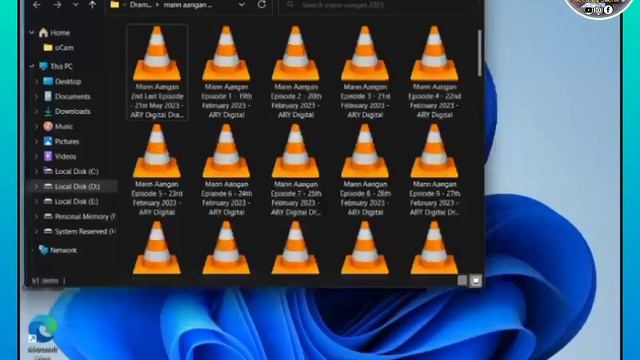This screenshot has height=360, width=640.
Task: Go forward with the forward arrow
Action: coord(57,5)
